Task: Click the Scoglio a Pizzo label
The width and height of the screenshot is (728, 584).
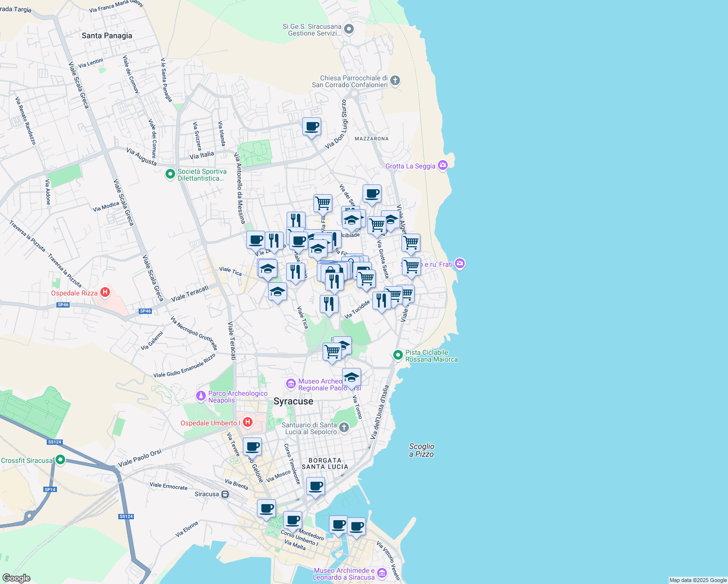Action: (x=421, y=450)
